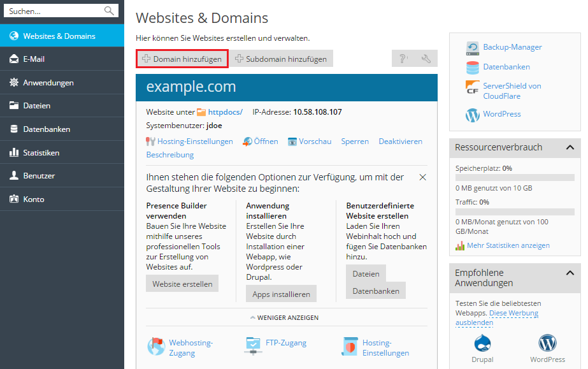The image size is (588, 369).
Task: Collapse the Empfohlene Anwendungen panel
Action: click(570, 273)
